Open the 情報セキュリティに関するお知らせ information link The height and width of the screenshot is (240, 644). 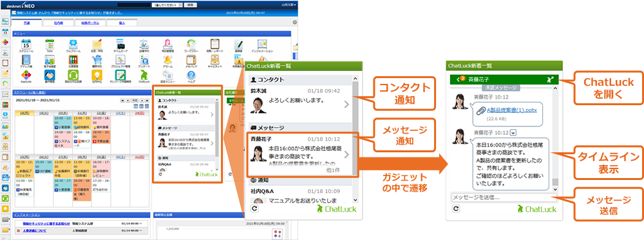click(46, 223)
